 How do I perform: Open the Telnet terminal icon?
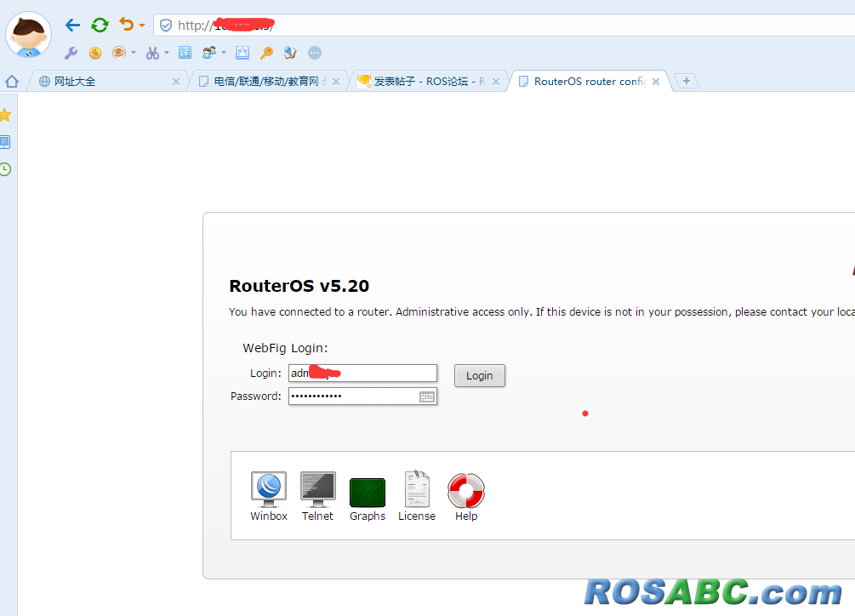[x=318, y=489]
